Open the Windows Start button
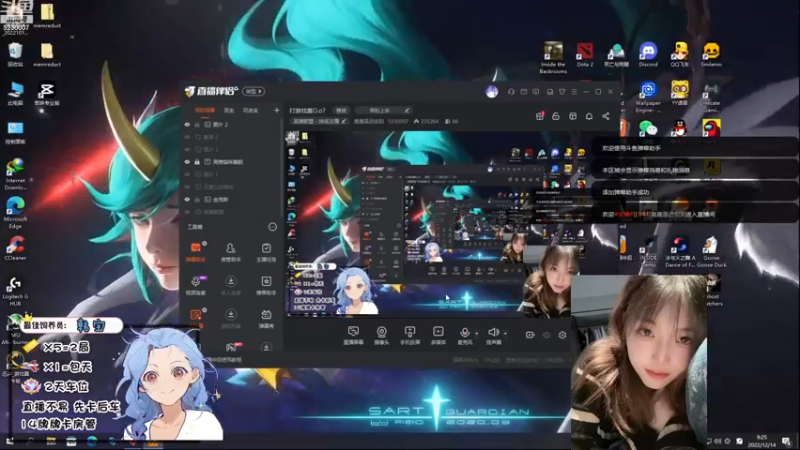800x450 pixels. click(x=10, y=441)
